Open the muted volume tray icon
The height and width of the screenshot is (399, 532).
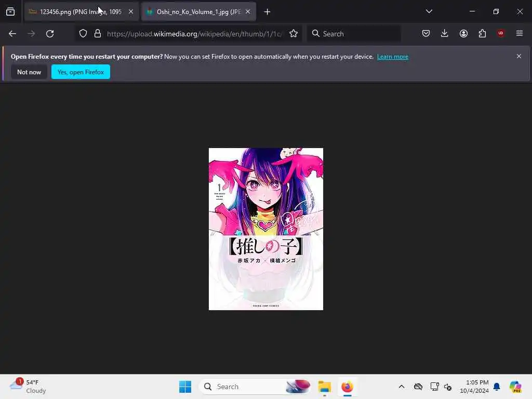tap(448, 387)
